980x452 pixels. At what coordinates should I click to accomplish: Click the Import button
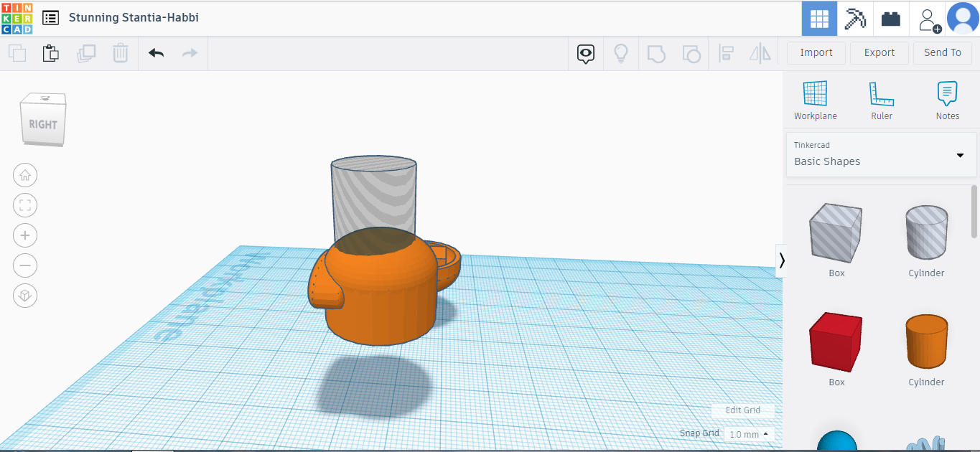tap(816, 52)
